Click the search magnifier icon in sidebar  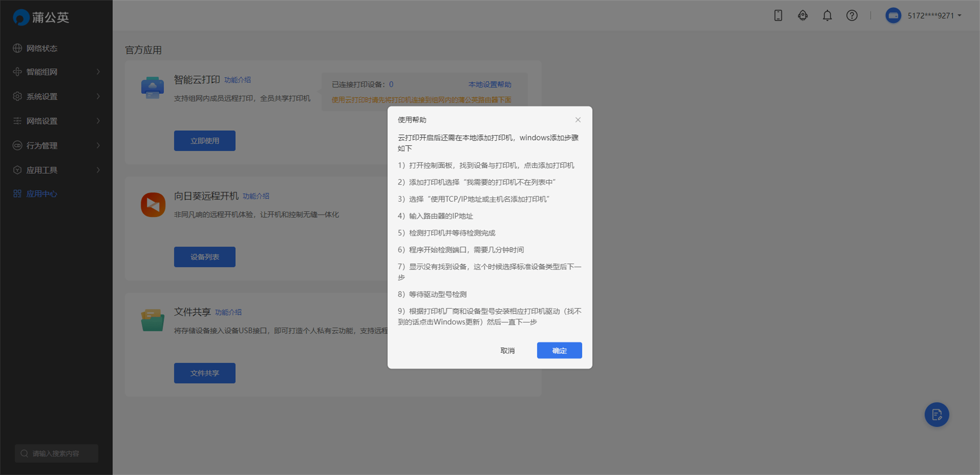[25, 453]
